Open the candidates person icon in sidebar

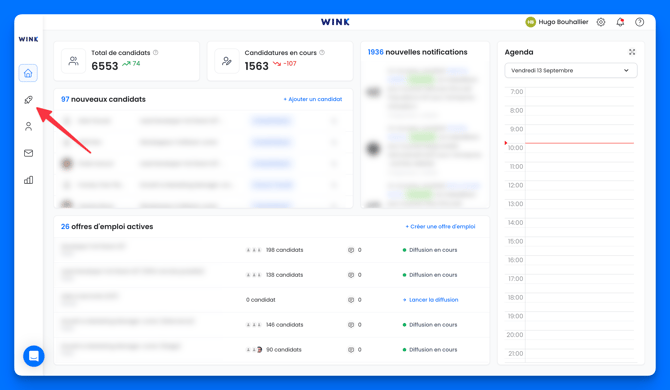coord(28,126)
